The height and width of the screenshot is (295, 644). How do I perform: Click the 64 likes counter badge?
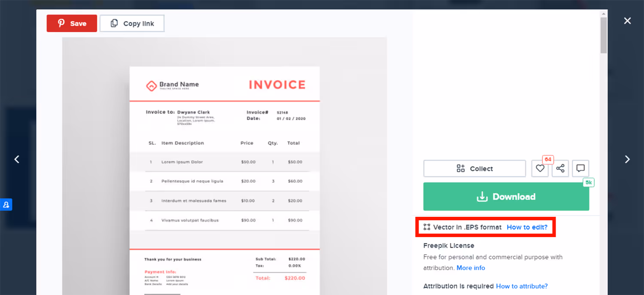click(x=547, y=159)
